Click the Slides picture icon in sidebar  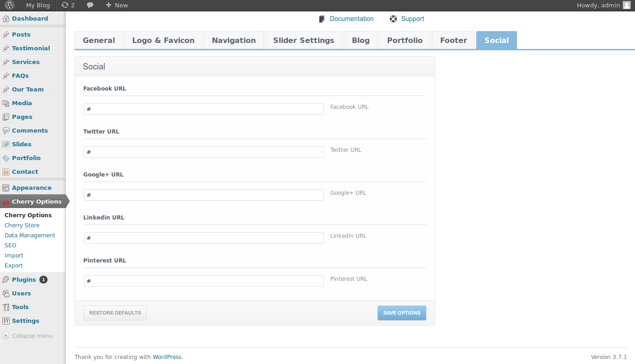[x=6, y=145]
